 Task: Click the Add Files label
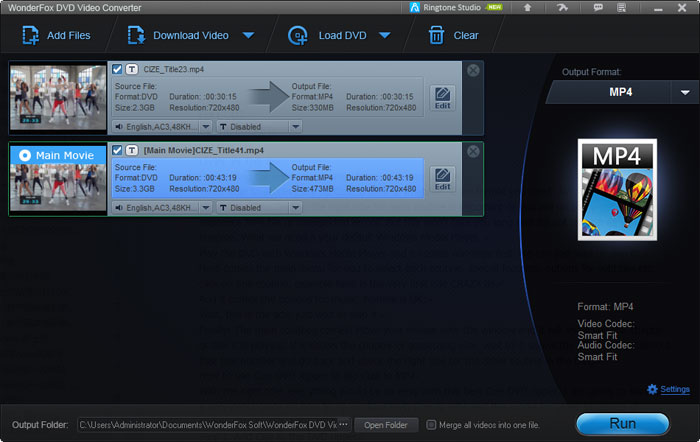click(x=69, y=35)
